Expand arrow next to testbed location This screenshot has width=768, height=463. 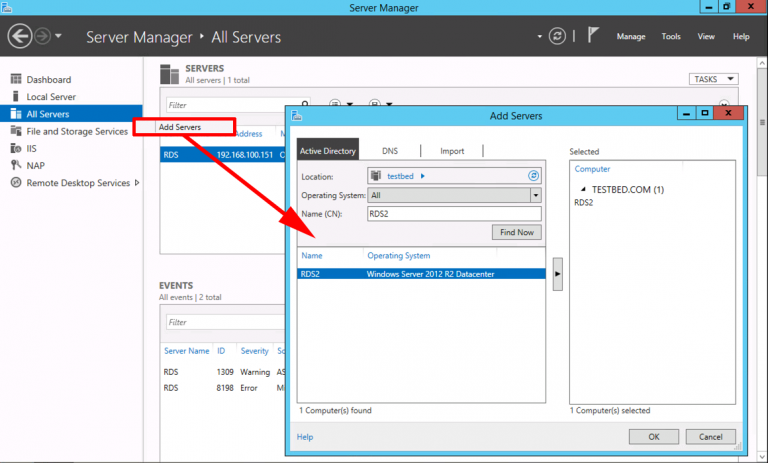(x=423, y=176)
